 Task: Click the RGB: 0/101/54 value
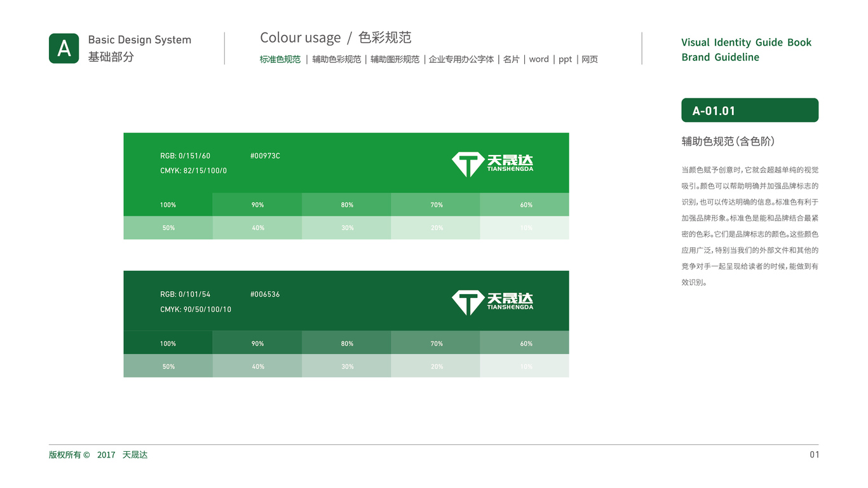click(x=185, y=294)
